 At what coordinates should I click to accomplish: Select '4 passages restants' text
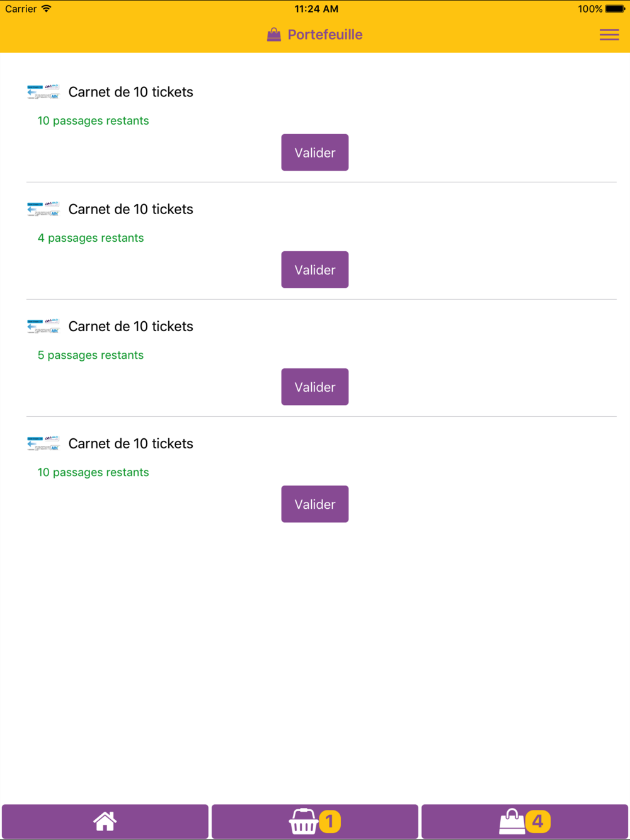91,238
